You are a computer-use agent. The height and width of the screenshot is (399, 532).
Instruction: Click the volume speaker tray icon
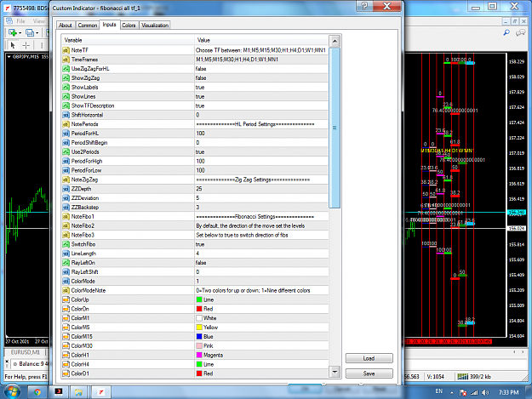point(485,392)
